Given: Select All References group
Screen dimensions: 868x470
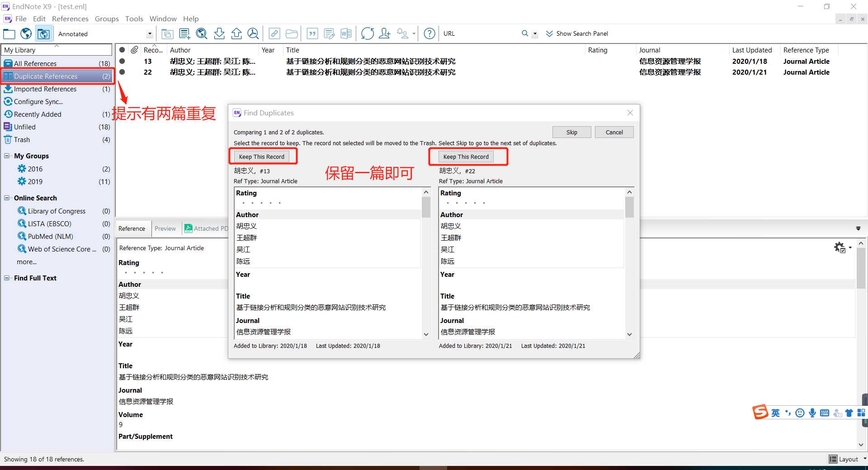Looking at the screenshot, I should (57, 63).
